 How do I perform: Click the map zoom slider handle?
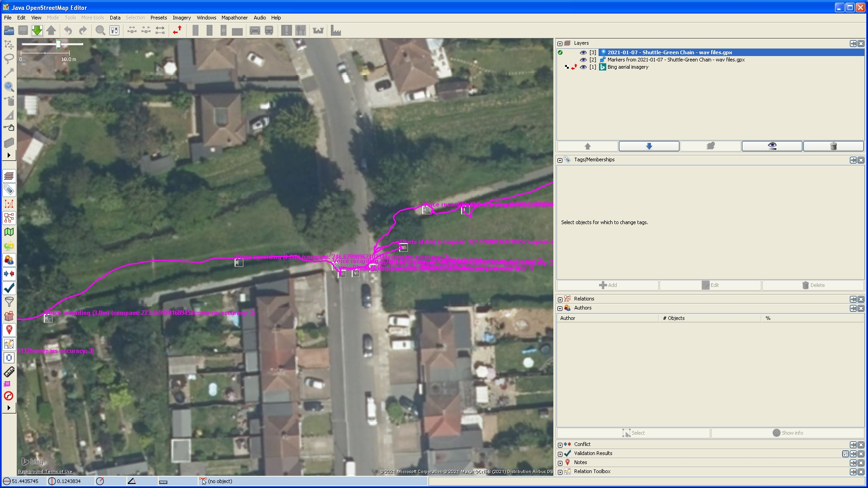point(58,44)
